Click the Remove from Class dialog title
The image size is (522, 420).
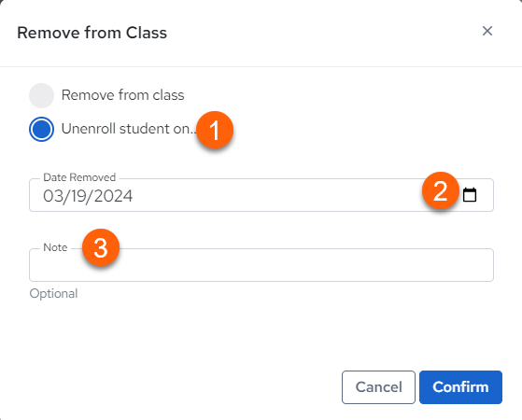coord(92,33)
